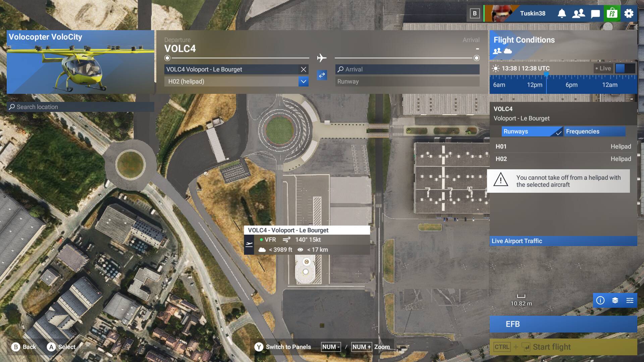Open the map filter sliders icon
This screenshot has width=644, height=362.
(630, 300)
